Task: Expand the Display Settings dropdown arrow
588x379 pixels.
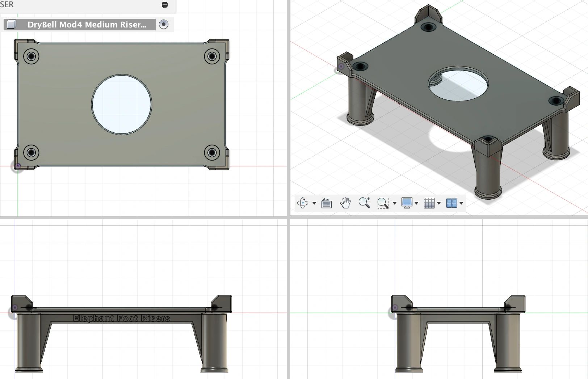Action: tap(417, 203)
